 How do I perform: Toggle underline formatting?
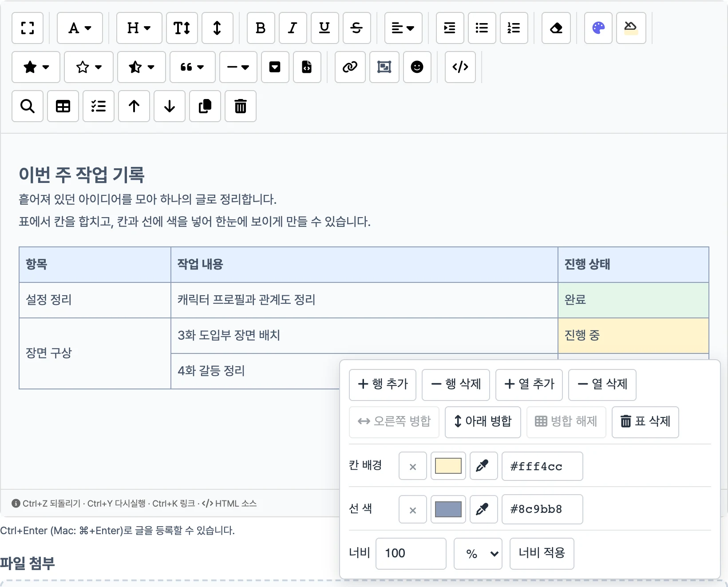click(325, 28)
